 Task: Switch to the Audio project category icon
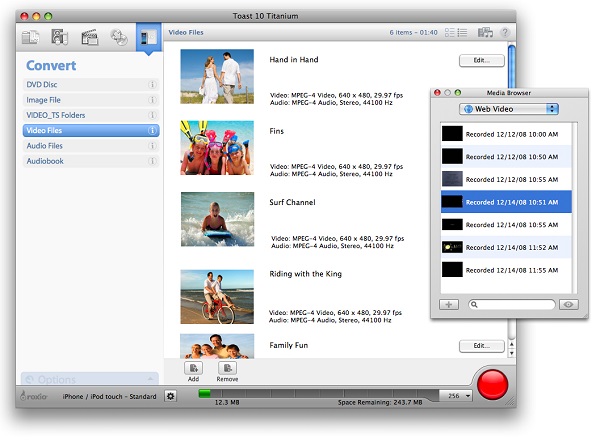60,38
